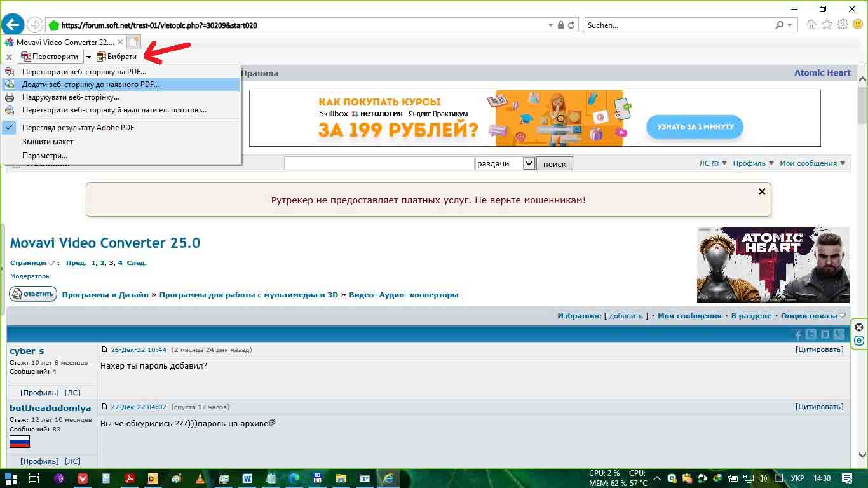The height and width of the screenshot is (488, 868).
Task: Open Профиль link under cyber-s
Action: 39,393
